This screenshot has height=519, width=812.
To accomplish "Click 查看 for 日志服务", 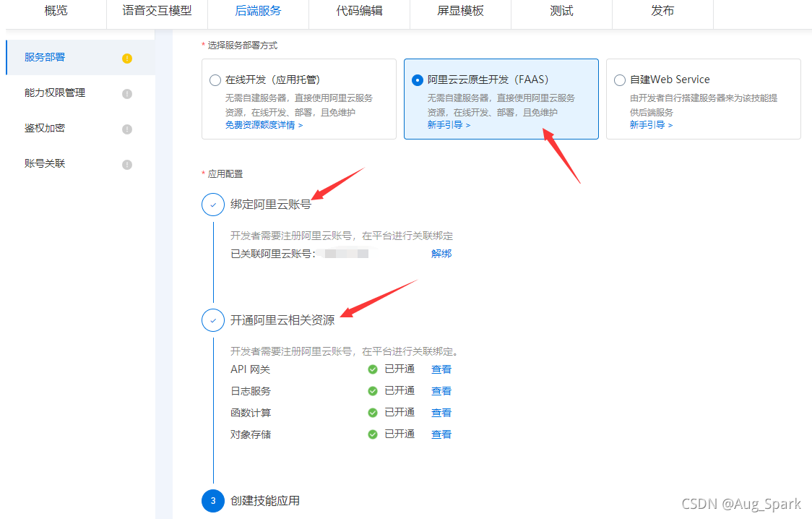I will pos(441,391).
